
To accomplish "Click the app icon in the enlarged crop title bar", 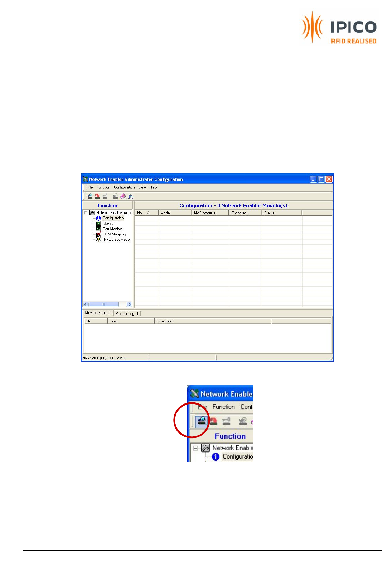I will point(194,394).
